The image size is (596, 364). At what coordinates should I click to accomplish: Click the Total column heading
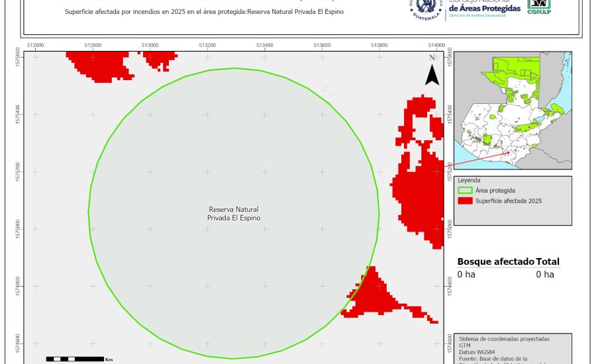548,261
